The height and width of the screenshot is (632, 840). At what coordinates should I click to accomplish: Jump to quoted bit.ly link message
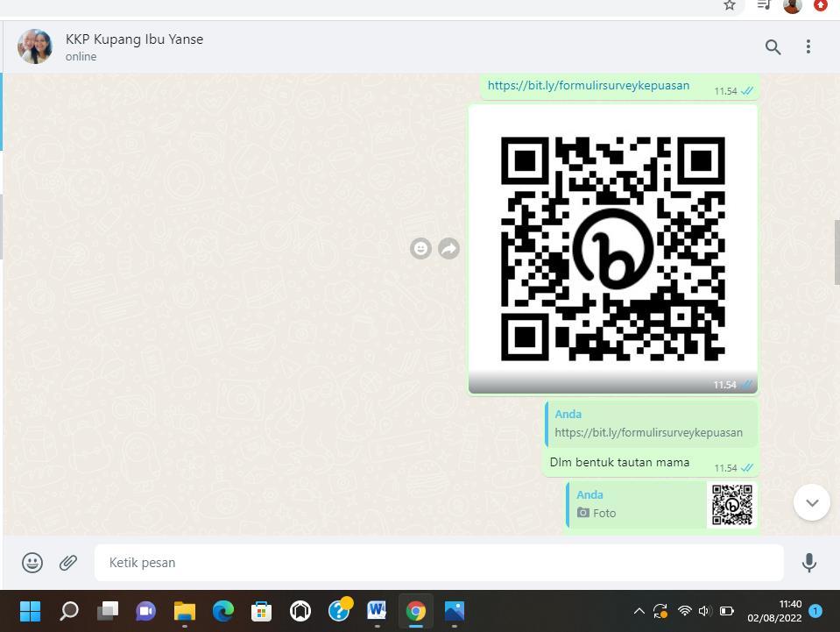pyautogui.click(x=651, y=423)
